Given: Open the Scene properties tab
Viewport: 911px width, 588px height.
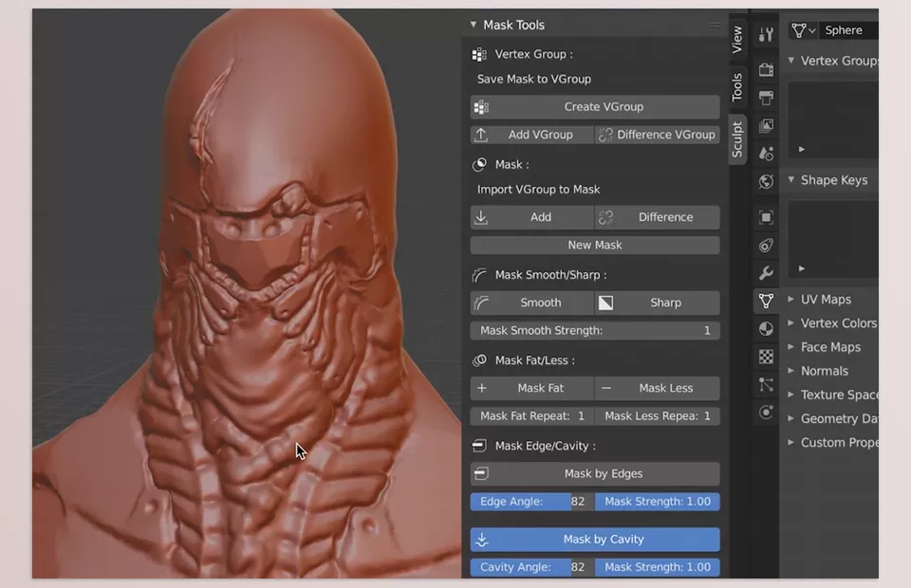Looking at the screenshot, I should [x=766, y=154].
